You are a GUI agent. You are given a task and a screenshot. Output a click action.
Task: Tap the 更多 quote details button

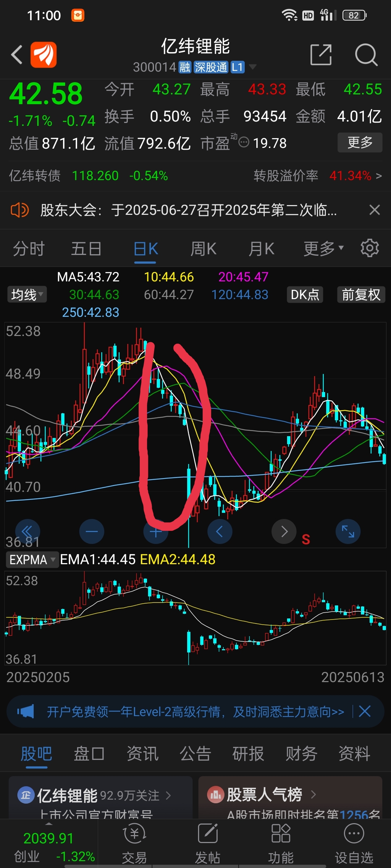pos(360,142)
